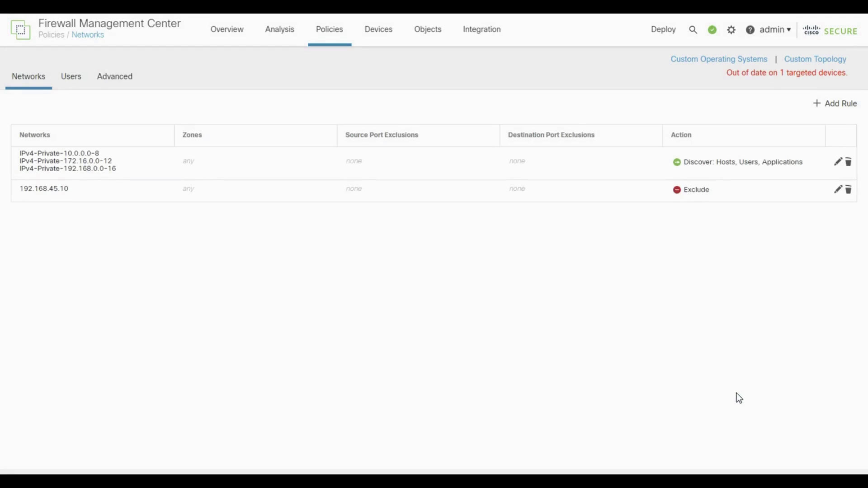Edit the IPv4-Private discover rule pencil icon
This screenshot has height=488, width=868.
tap(838, 162)
